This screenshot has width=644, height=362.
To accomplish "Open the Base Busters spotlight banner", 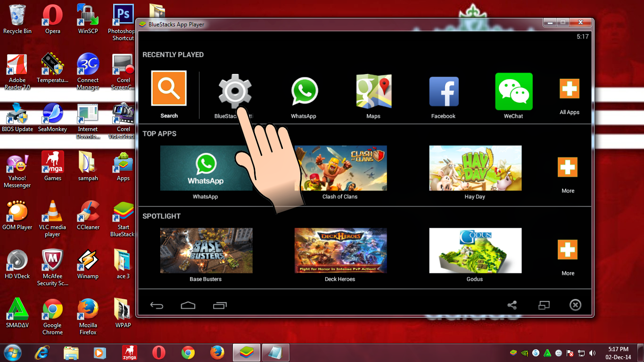I will (x=206, y=250).
